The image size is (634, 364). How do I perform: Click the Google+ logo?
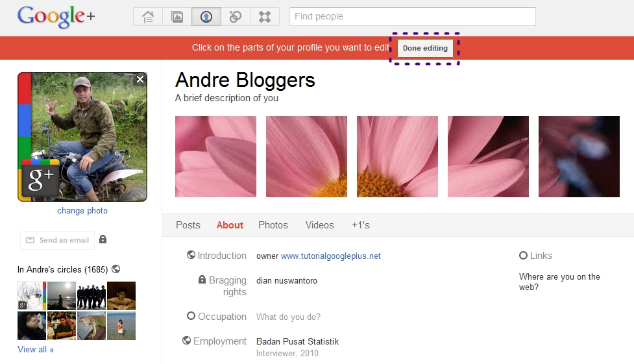[x=56, y=17]
